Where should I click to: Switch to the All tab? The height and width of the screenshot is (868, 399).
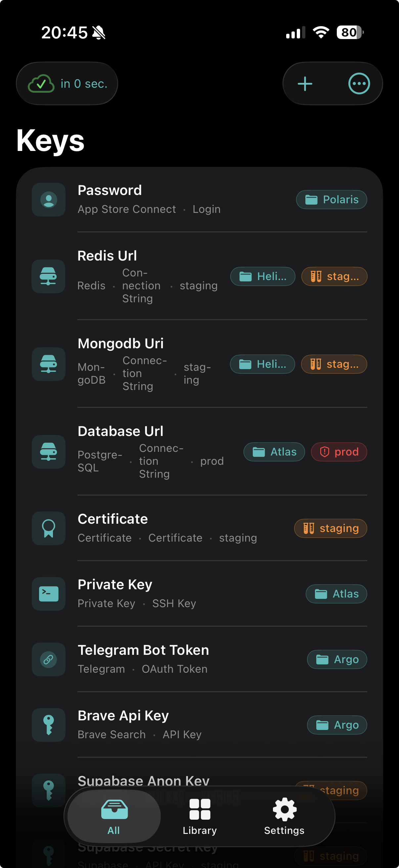114,816
